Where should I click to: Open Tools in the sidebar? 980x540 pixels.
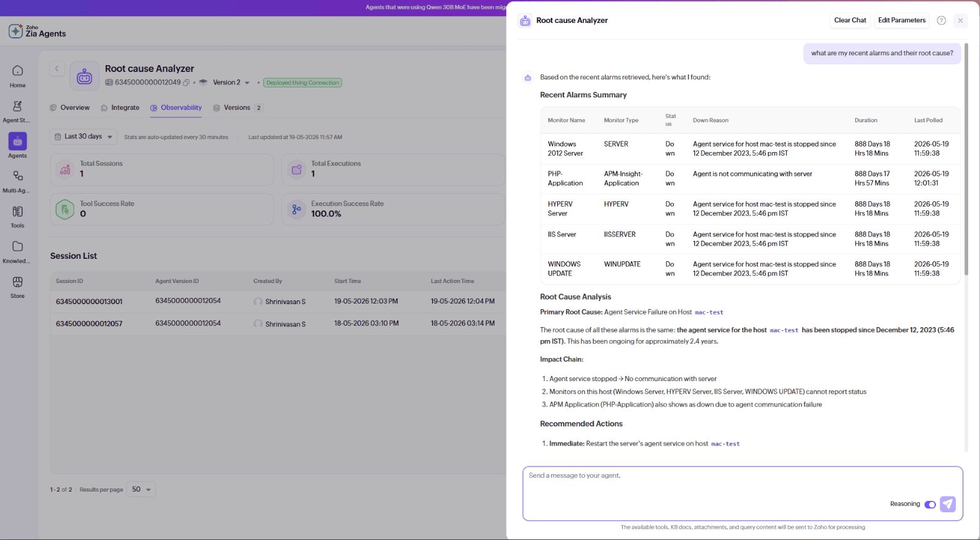[17, 216]
